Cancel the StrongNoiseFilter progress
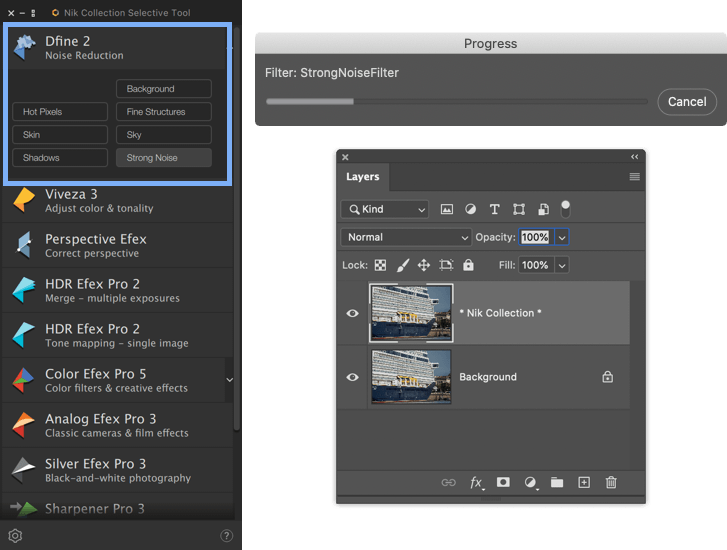The height and width of the screenshot is (550, 727). pos(687,102)
